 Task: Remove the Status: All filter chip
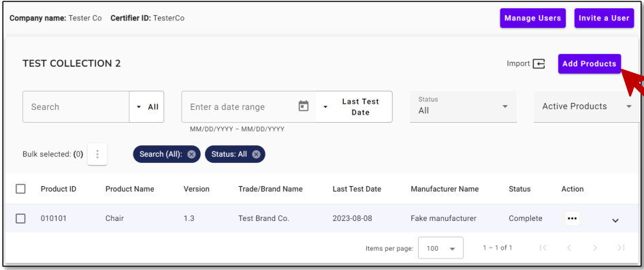pos(256,154)
